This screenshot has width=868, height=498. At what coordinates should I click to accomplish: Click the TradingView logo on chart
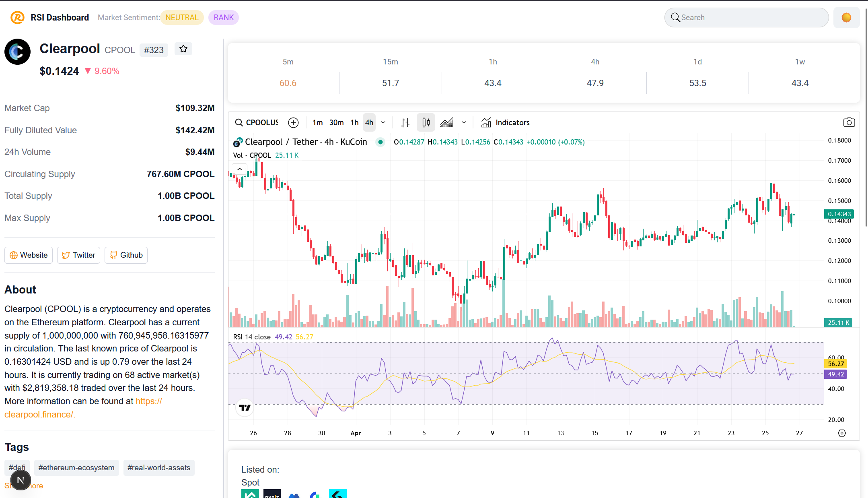point(245,408)
